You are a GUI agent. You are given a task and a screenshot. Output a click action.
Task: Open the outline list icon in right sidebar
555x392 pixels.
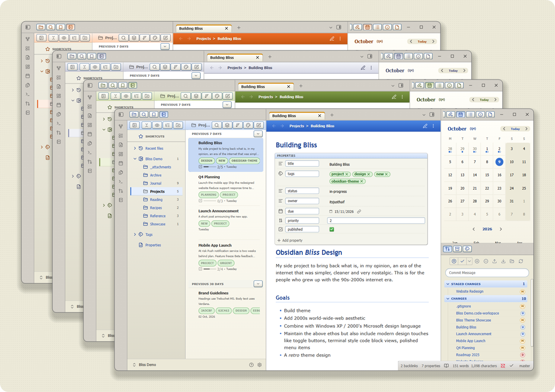tap(471, 114)
